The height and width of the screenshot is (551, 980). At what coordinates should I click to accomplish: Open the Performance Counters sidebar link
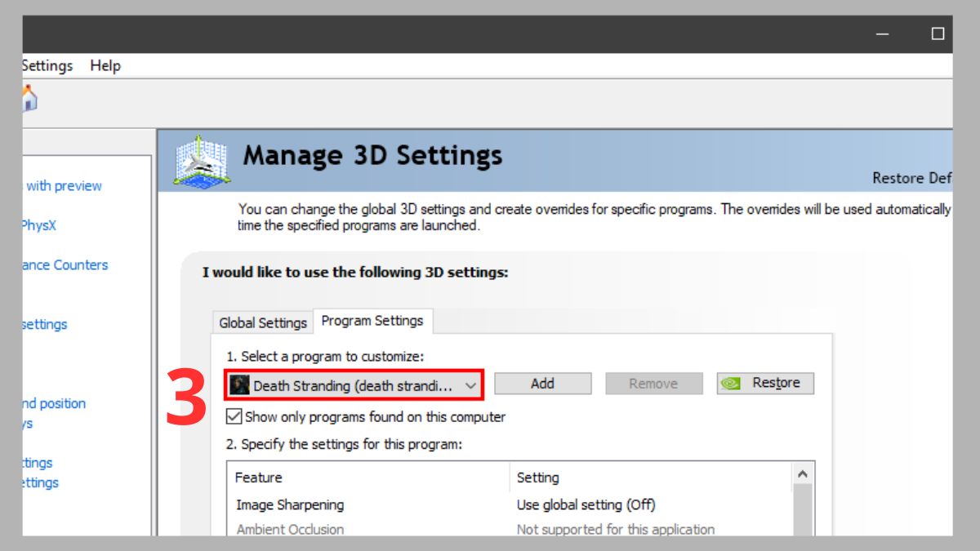click(x=65, y=264)
